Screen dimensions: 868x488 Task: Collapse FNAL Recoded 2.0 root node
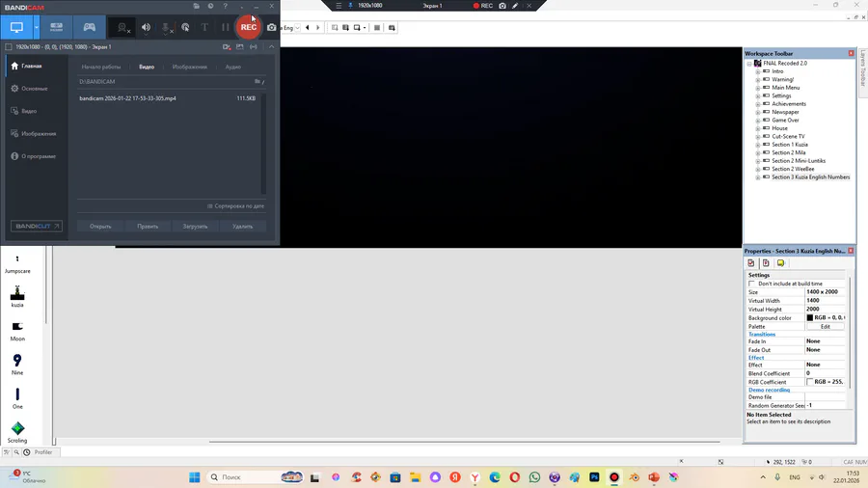coord(749,63)
